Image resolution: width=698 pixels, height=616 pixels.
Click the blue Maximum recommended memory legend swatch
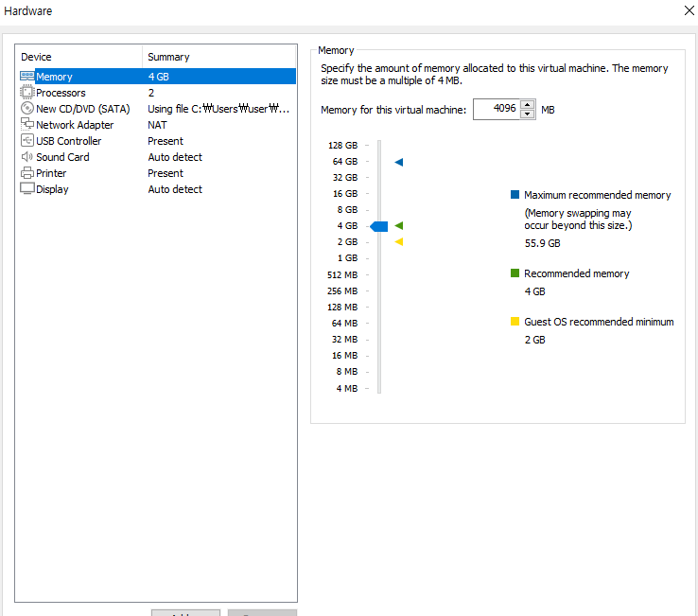click(x=515, y=194)
